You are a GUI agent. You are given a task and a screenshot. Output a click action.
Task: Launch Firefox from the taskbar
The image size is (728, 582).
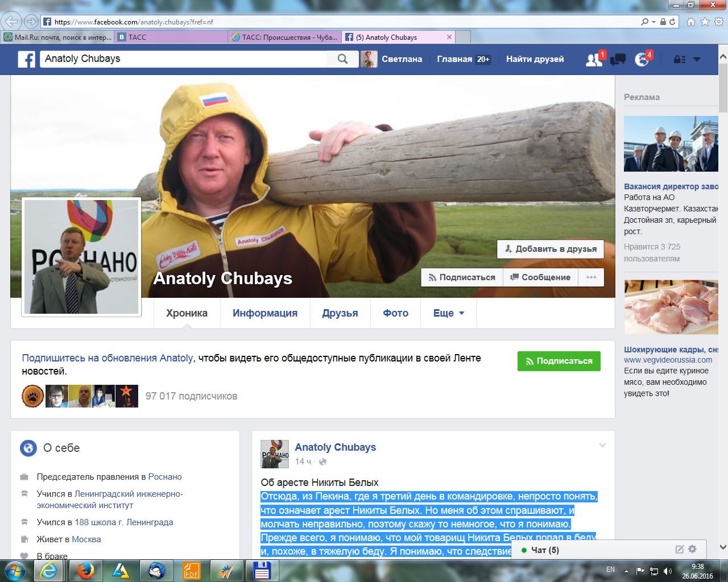pyautogui.click(x=85, y=569)
